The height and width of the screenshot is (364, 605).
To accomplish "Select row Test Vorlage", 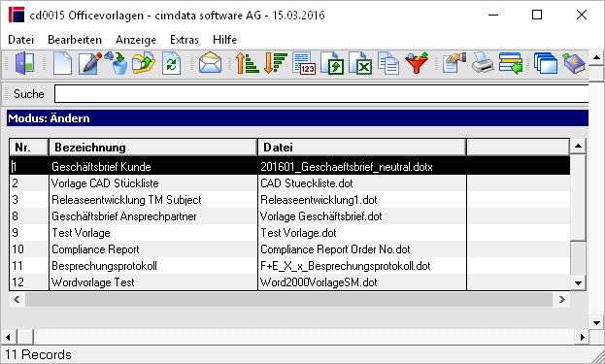I will click(x=289, y=233).
